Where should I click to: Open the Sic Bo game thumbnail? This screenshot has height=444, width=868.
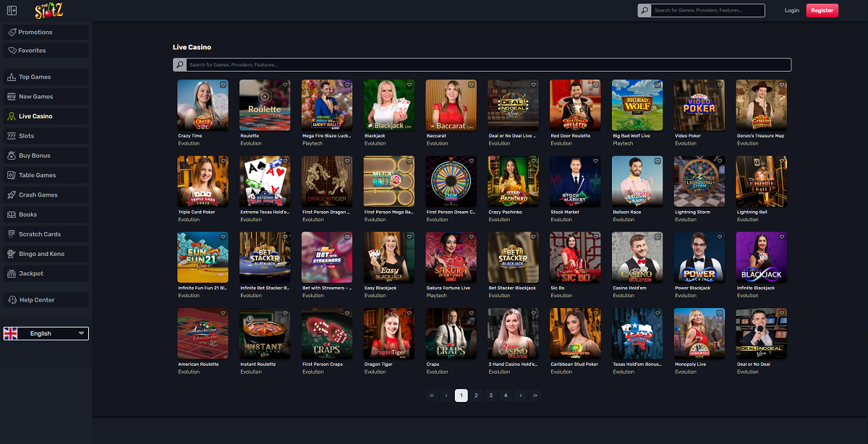575,257
